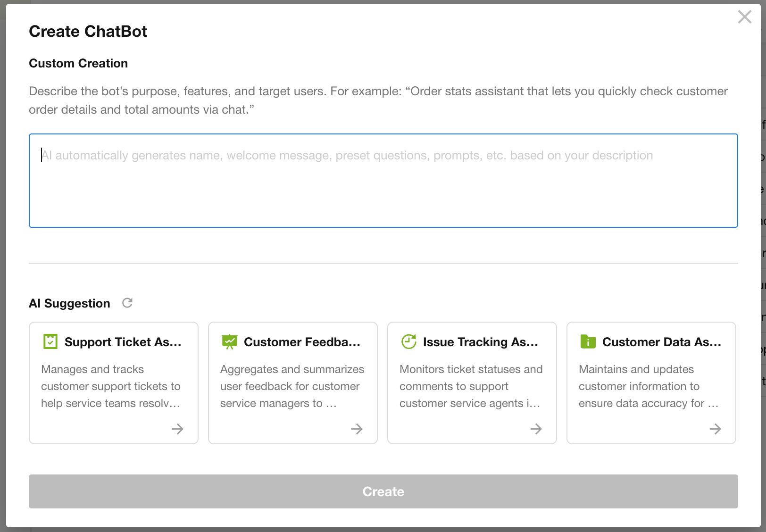Choose the 'Monitors ticket statuses' suggestion description
Image resolution: width=766 pixels, height=532 pixels.
coord(471,386)
